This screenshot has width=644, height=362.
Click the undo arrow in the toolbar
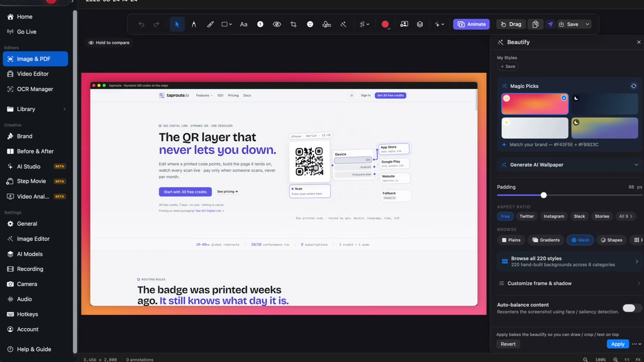tap(141, 24)
